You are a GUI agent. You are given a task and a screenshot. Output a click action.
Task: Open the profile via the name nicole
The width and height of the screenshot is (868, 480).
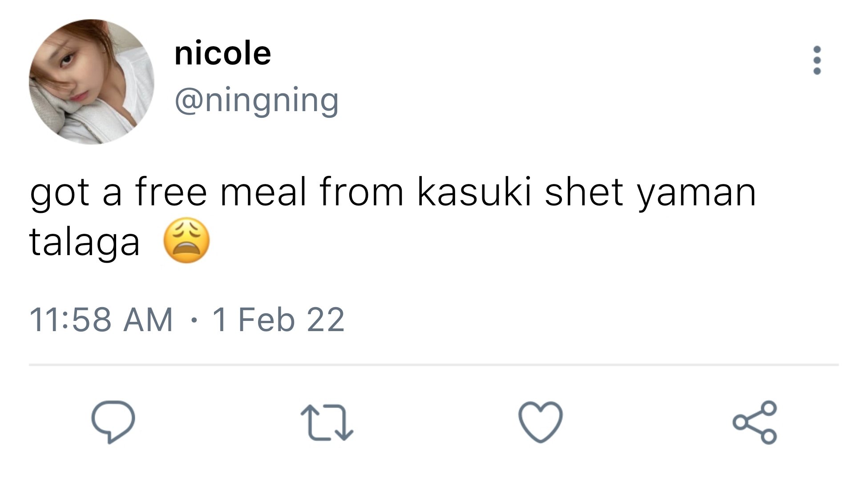point(222,53)
